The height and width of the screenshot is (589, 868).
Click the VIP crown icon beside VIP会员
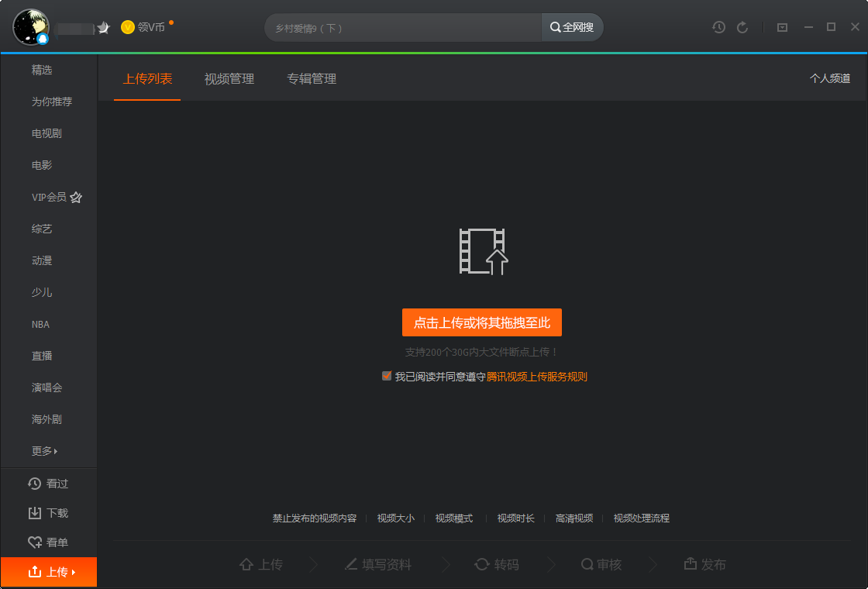point(74,196)
